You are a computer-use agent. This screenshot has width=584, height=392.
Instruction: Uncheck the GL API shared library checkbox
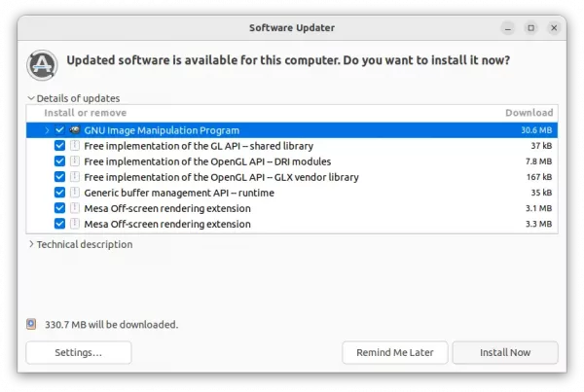pos(59,146)
